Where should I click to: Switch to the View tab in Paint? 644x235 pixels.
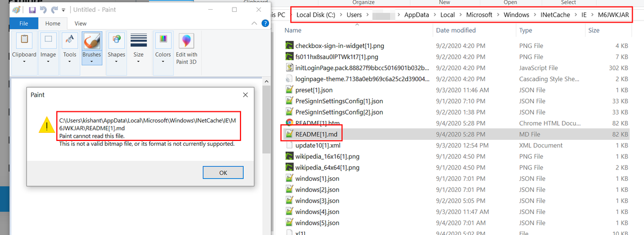point(80,24)
